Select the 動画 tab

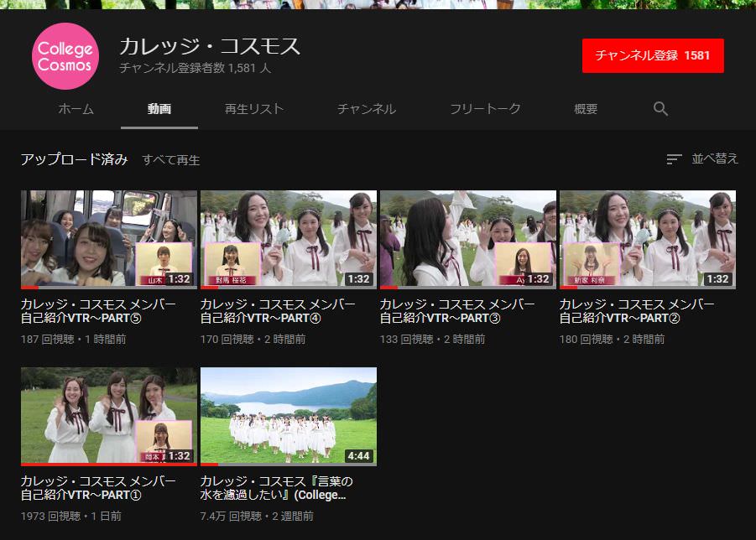159,109
